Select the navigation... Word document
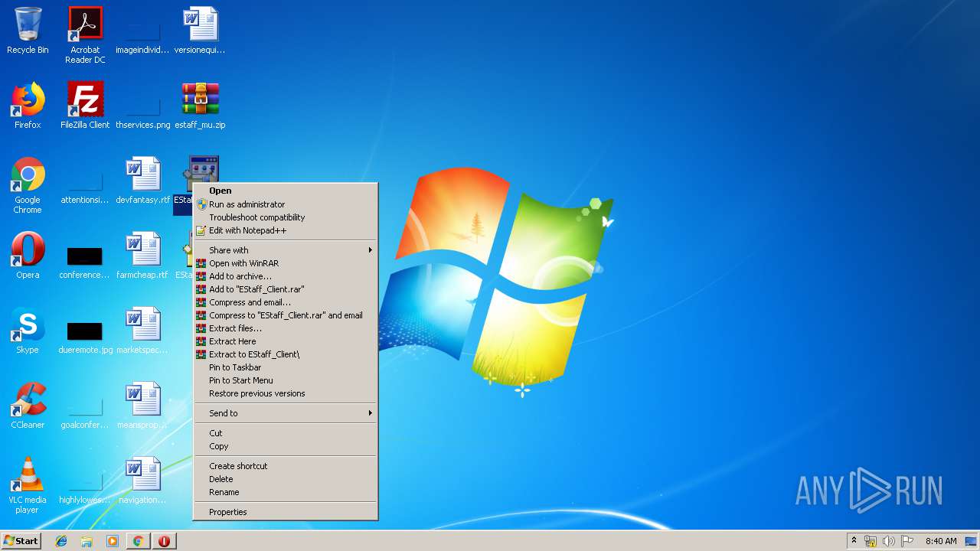This screenshot has width=980, height=551. tap(142, 481)
